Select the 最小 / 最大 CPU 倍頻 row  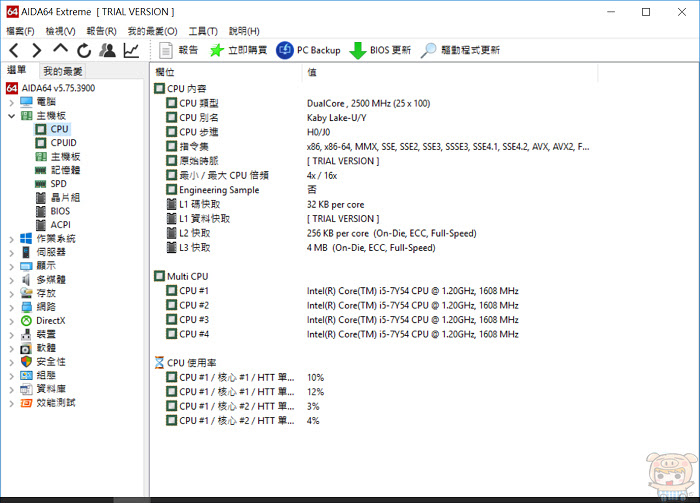pos(374,175)
